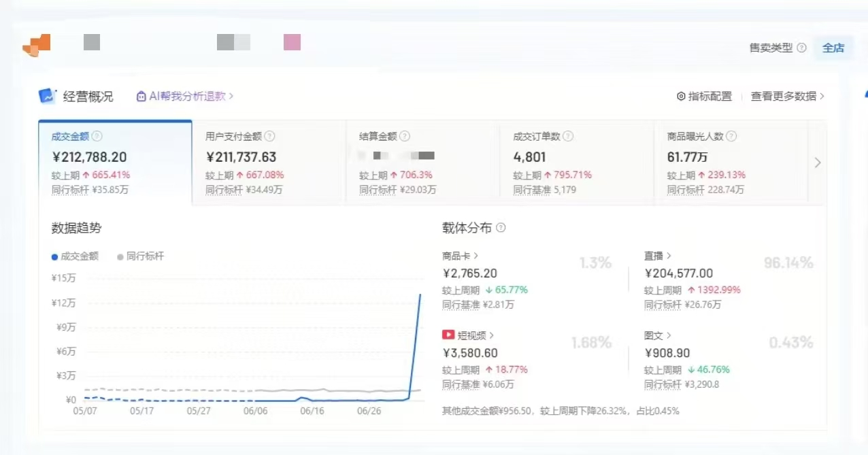868x455 pixels.
Task: Click the 其他成交金额 summary line
Action: click(561, 411)
